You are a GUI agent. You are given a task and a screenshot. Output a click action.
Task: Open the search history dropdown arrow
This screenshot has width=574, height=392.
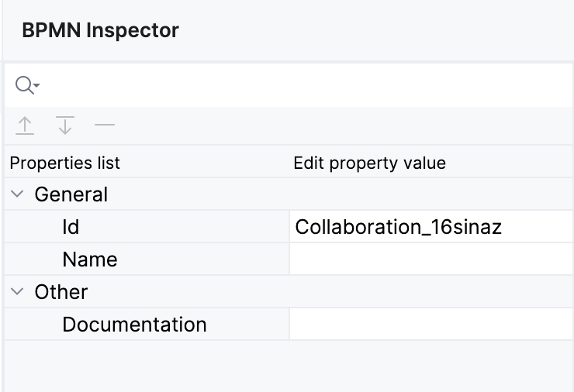tap(36, 86)
